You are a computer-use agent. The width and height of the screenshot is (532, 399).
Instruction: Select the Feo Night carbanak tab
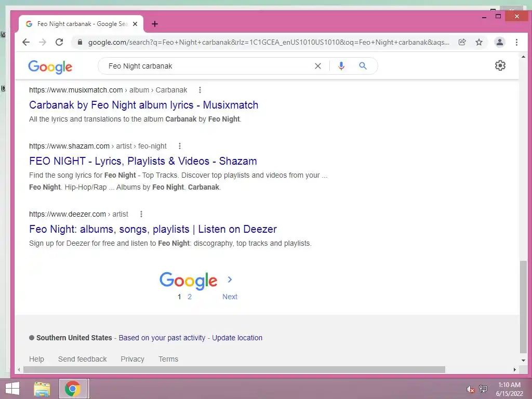pos(81,24)
